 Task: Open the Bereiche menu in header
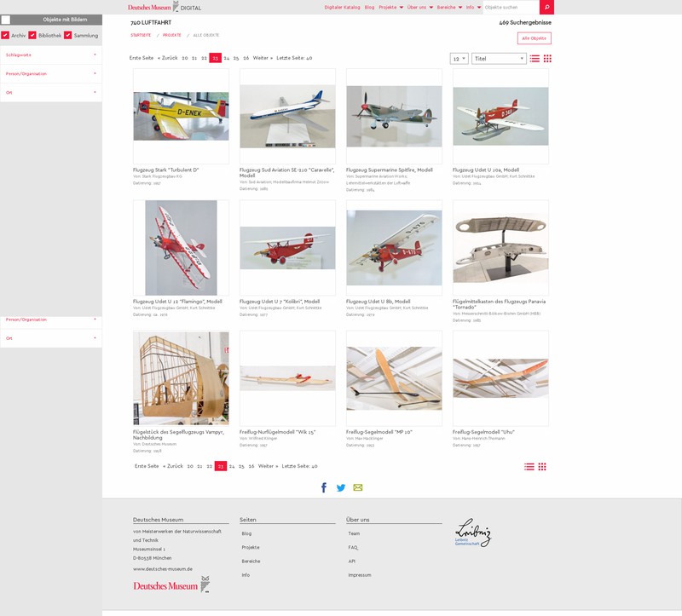pos(449,7)
